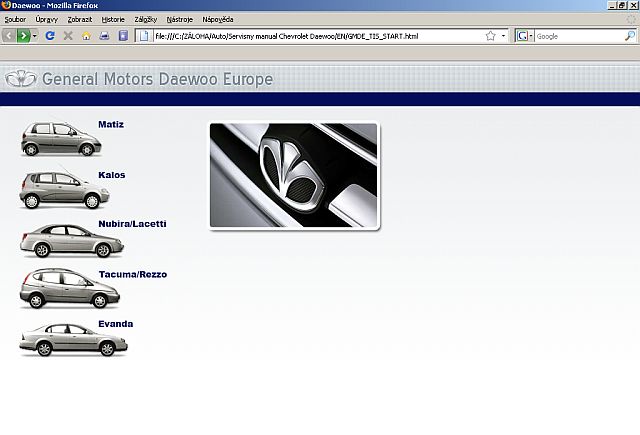The image size is (640, 435).
Task: Minimize the Firefox window
Action: 612,5
